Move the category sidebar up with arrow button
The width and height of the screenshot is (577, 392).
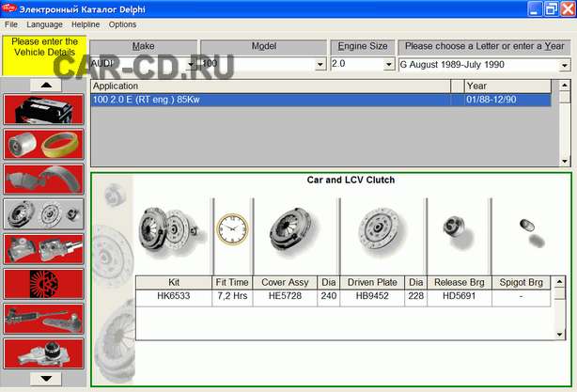[x=46, y=85]
